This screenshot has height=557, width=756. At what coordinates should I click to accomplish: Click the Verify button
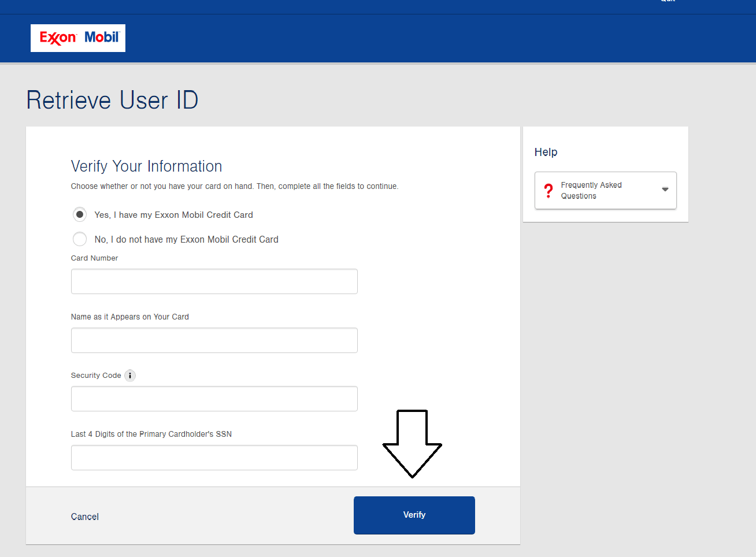pyautogui.click(x=414, y=515)
